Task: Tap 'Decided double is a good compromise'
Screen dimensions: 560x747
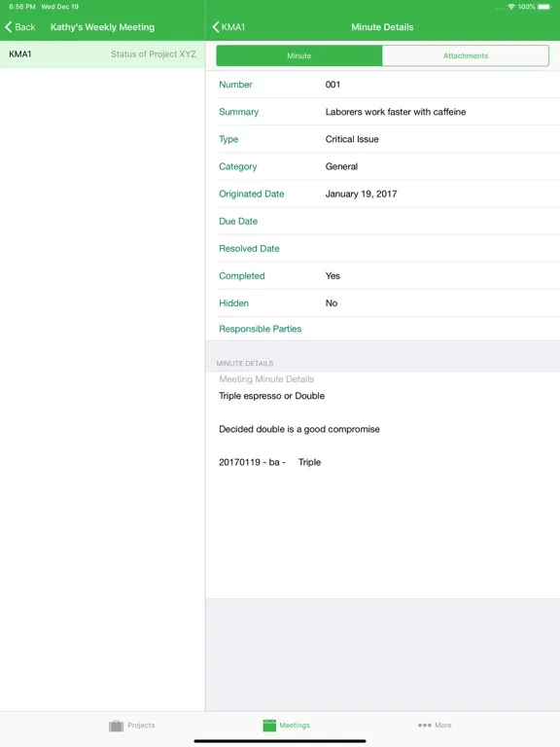Action: [x=299, y=429]
